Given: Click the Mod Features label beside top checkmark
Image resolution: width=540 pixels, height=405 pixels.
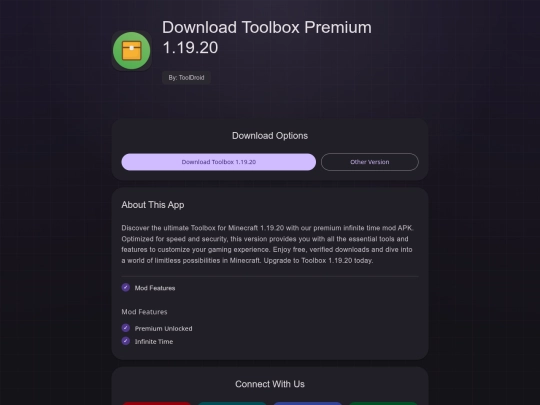Looking at the screenshot, I should click(155, 288).
